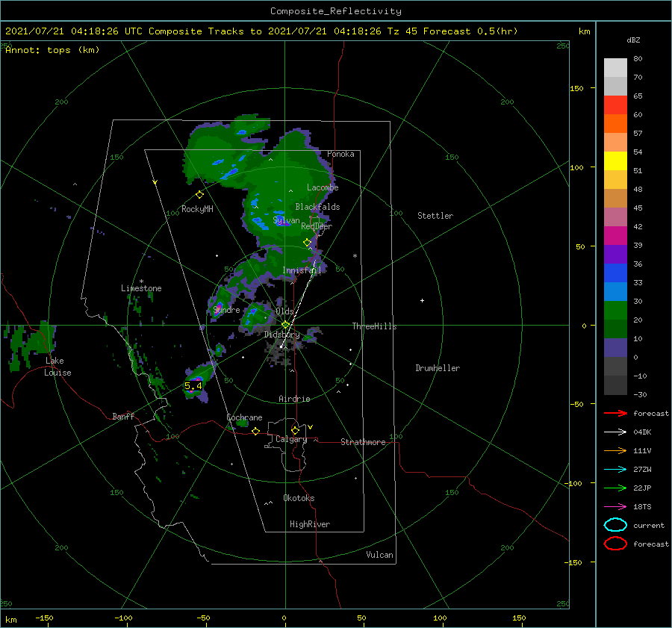Click the green 22JP track arrow
The width and height of the screenshot is (672, 628).
click(615, 488)
